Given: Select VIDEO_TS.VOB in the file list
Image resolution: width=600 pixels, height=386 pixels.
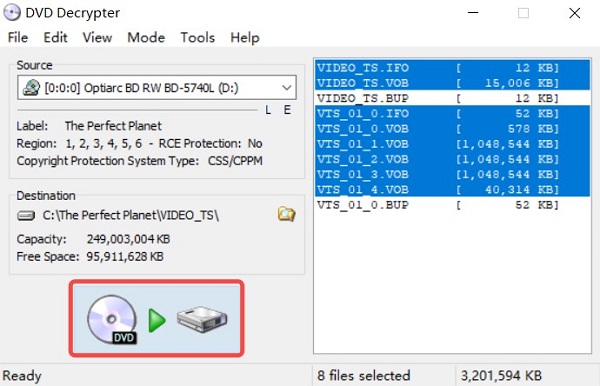Looking at the screenshot, I should 452,83.
